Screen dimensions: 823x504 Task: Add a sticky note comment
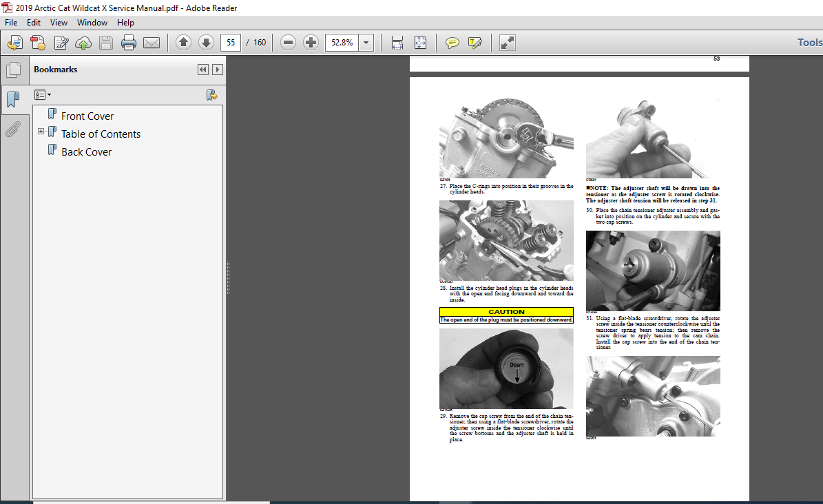(452, 43)
